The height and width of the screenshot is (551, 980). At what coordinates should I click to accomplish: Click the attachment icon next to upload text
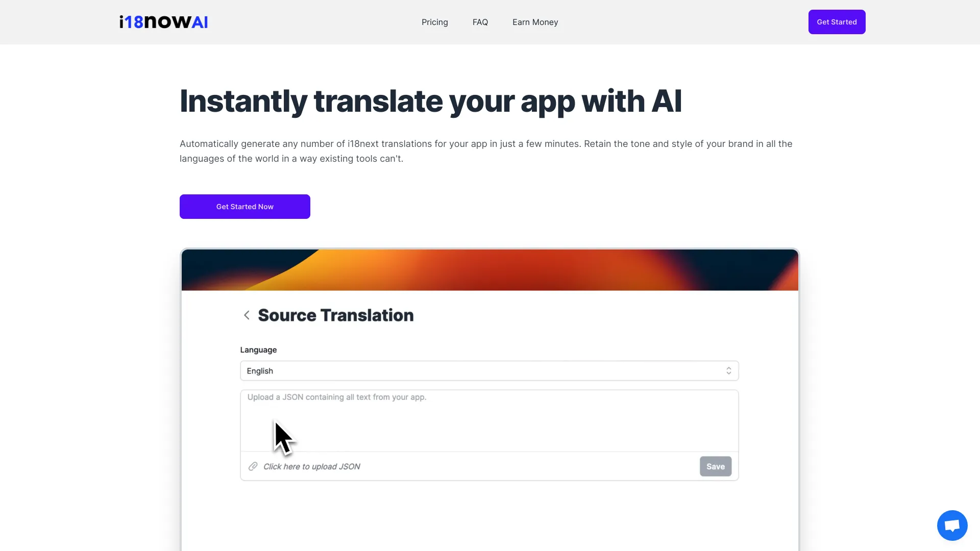tap(253, 466)
